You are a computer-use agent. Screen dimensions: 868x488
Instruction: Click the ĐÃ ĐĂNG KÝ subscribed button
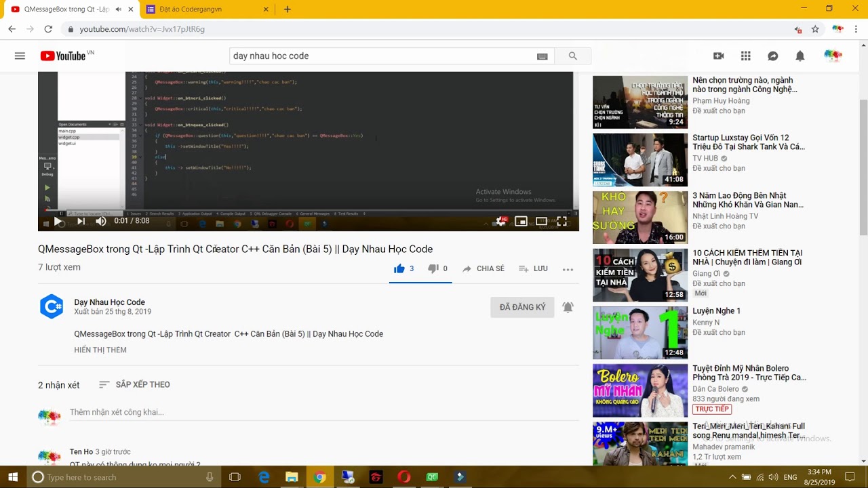point(522,307)
